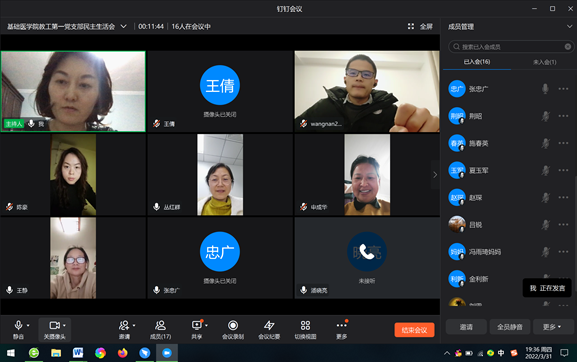Click the share screen icon

click(x=197, y=325)
